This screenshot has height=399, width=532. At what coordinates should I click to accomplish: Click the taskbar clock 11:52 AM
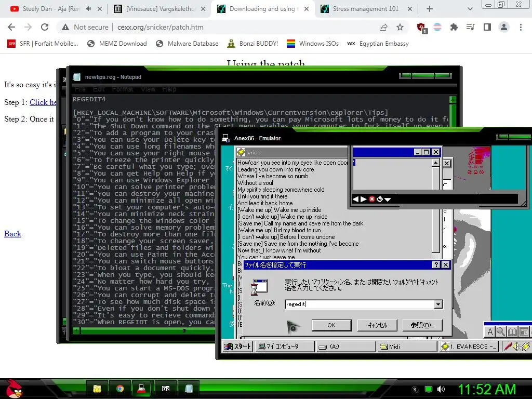coord(487,389)
